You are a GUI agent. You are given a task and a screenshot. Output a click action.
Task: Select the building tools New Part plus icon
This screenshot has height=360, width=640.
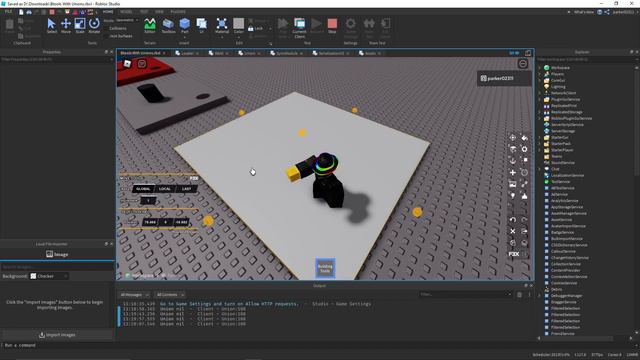pyautogui.click(x=513, y=173)
